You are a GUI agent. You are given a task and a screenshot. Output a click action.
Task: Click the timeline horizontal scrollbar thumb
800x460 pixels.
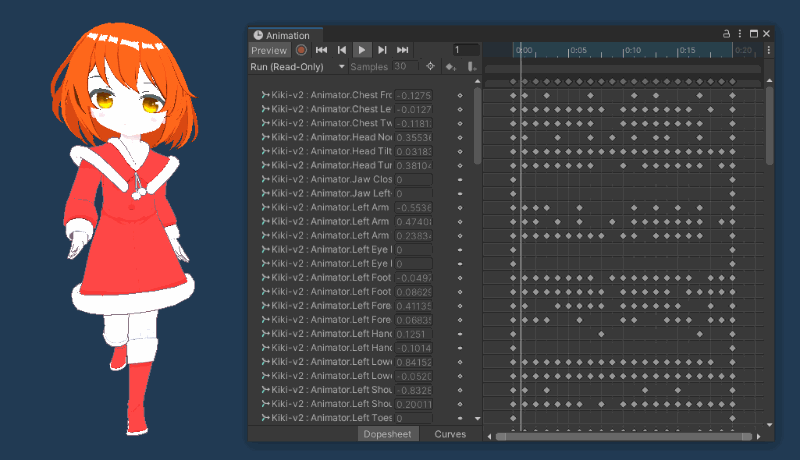pos(624,437)
